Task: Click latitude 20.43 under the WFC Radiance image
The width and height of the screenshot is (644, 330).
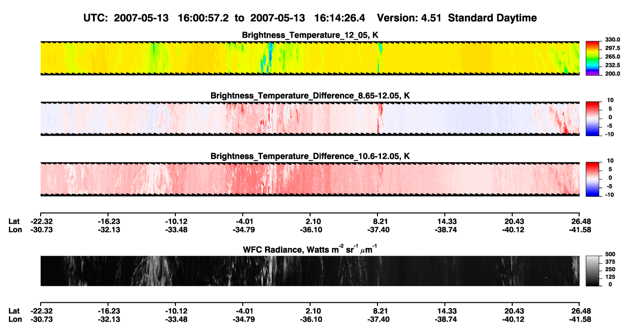Action: (514, 311)
